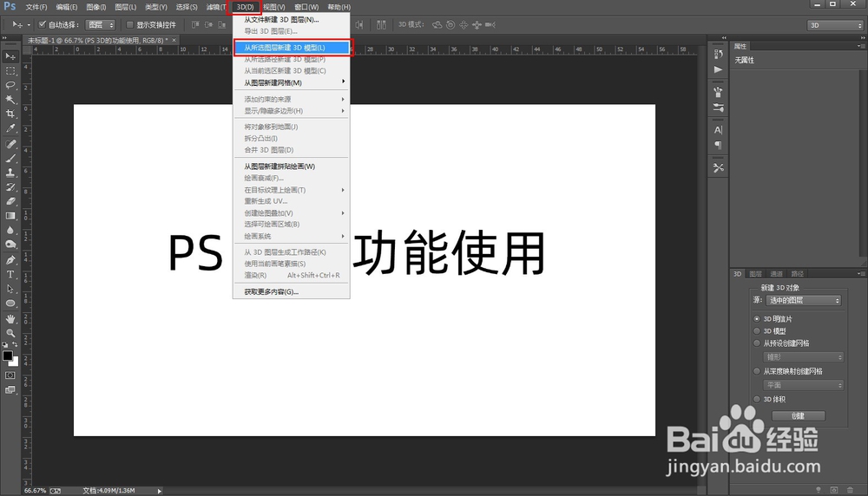Click the 创建 button
The image size is (868, 496).
(799, 415)
